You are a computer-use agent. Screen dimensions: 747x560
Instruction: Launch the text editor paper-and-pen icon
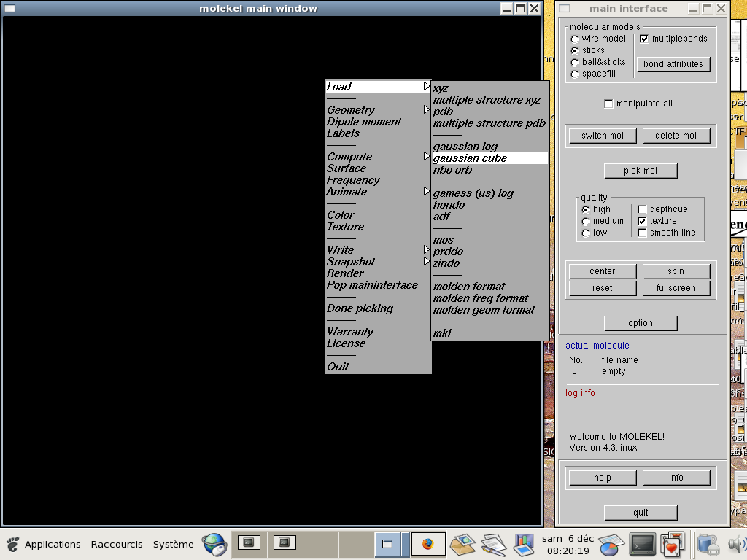494,544
